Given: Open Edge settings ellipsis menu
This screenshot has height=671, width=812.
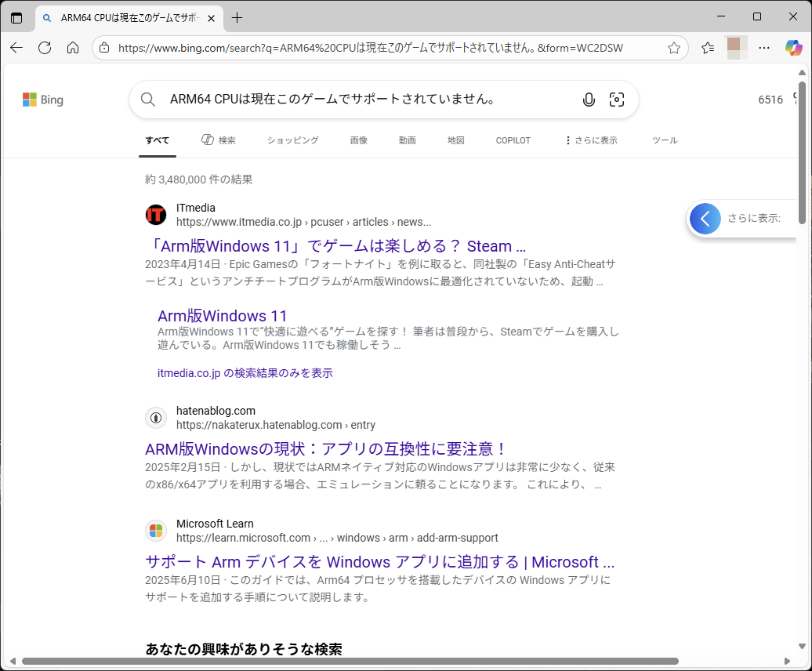Looking at the screenshot, I should pyautogui.click(x=764, y=48).
